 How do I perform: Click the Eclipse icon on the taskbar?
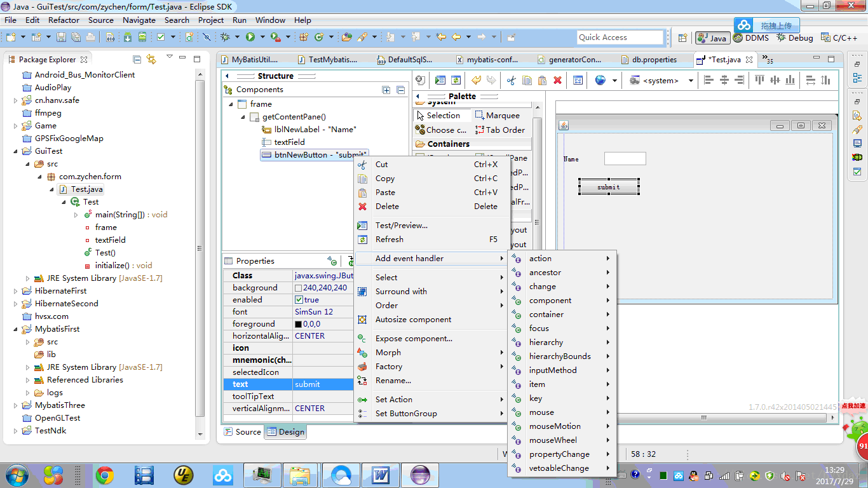click(x=419, y=475)
